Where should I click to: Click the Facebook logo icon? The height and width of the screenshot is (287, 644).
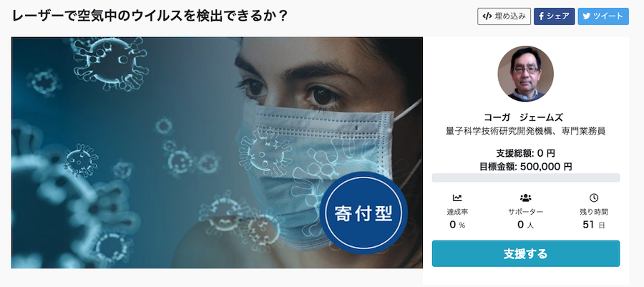coord(542,16)
